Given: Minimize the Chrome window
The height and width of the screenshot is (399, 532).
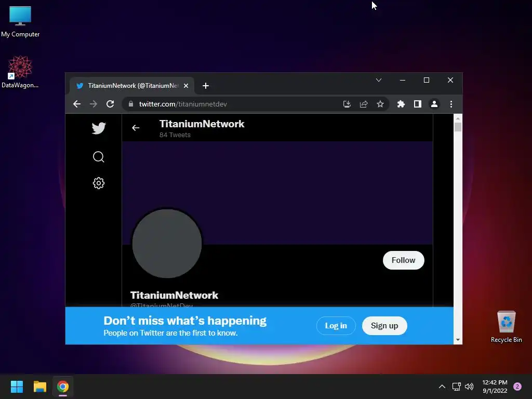Looking at the screenshot, I should tap(403, 80).
